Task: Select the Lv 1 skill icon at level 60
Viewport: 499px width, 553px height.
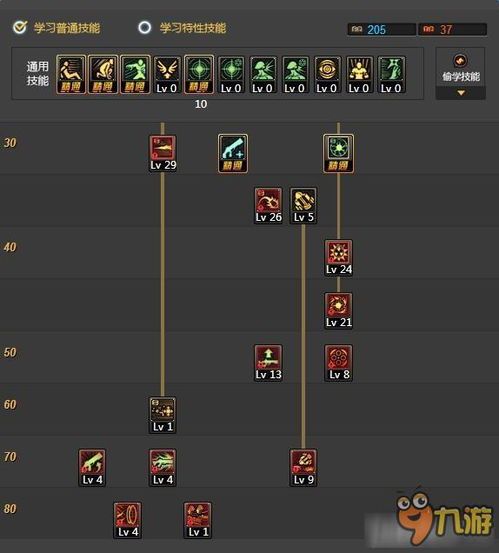Action: point(163,415)
